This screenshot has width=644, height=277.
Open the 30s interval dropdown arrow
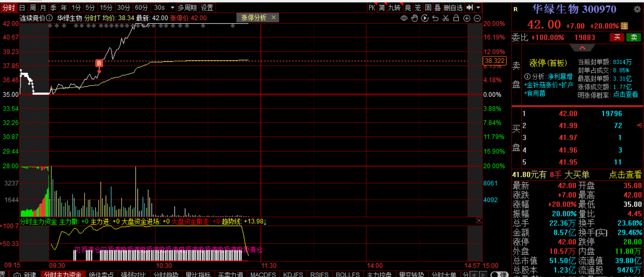172,8
